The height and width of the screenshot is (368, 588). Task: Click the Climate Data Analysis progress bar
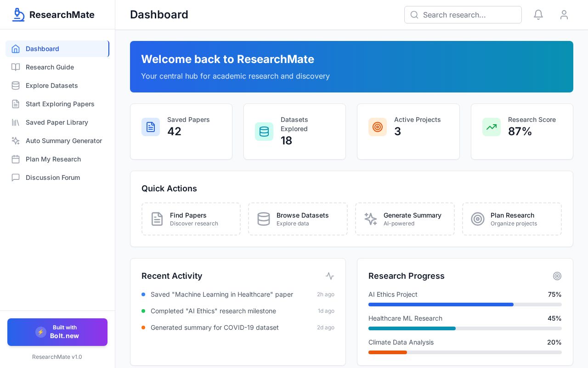(x=465, y=352)
